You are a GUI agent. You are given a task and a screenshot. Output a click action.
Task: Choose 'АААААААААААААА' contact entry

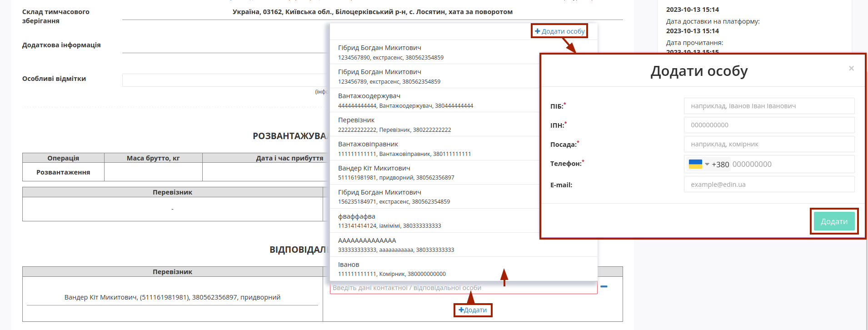tap(464, 245)
